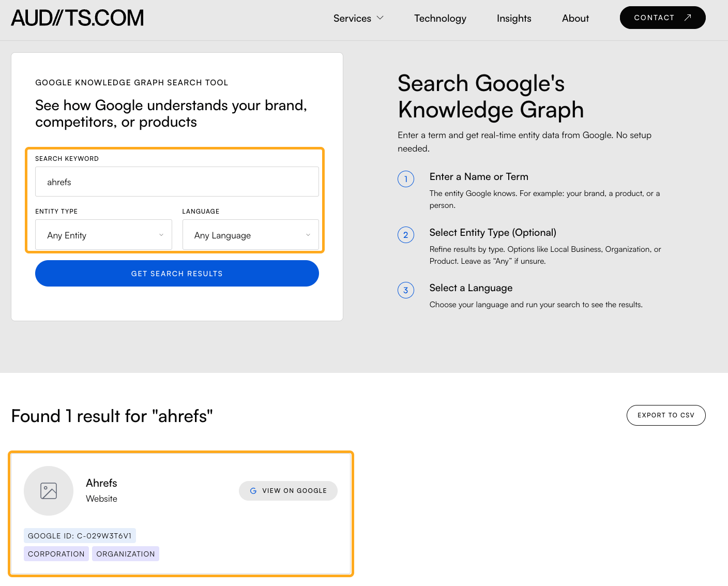Click GET SEARCH RESULTS button

177,273
